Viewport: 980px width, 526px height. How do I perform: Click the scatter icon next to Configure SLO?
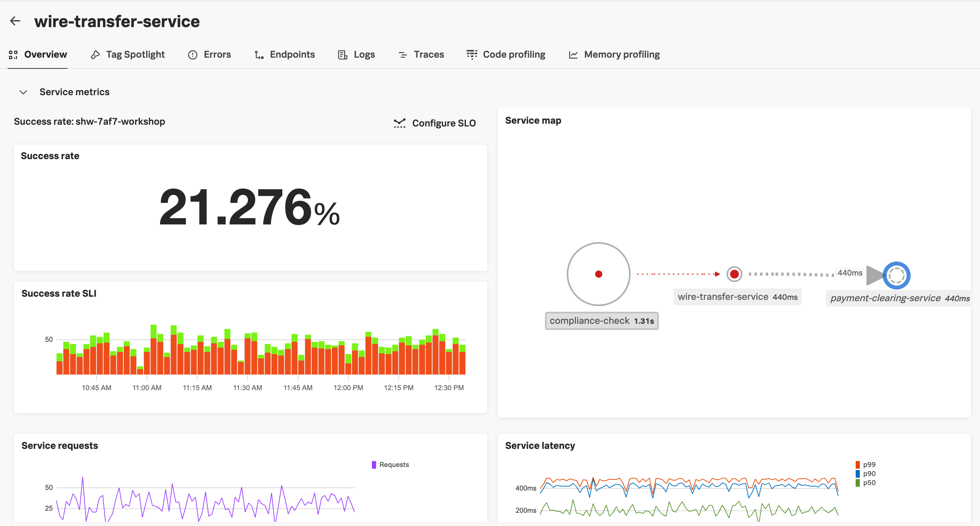click(399, 123)
